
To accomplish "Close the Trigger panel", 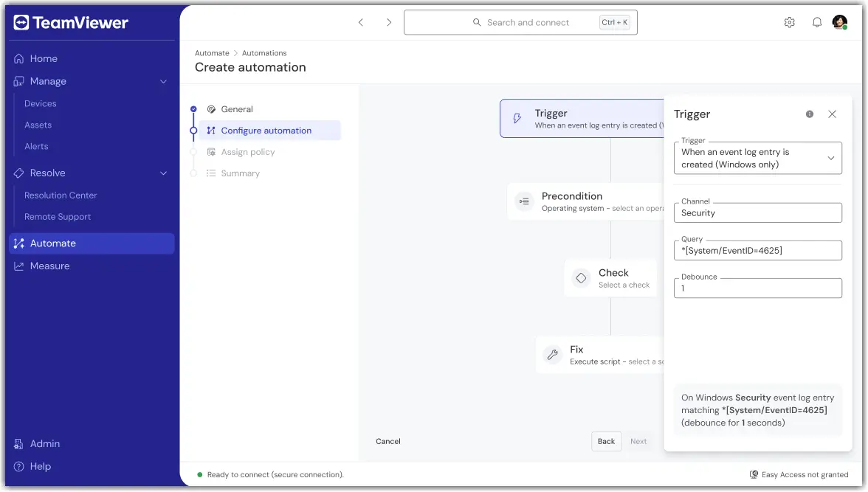I will coord(832,114).
